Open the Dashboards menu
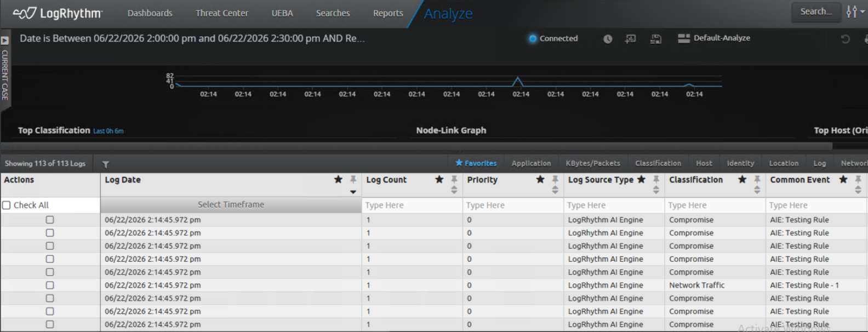 [x=150, y=13]
